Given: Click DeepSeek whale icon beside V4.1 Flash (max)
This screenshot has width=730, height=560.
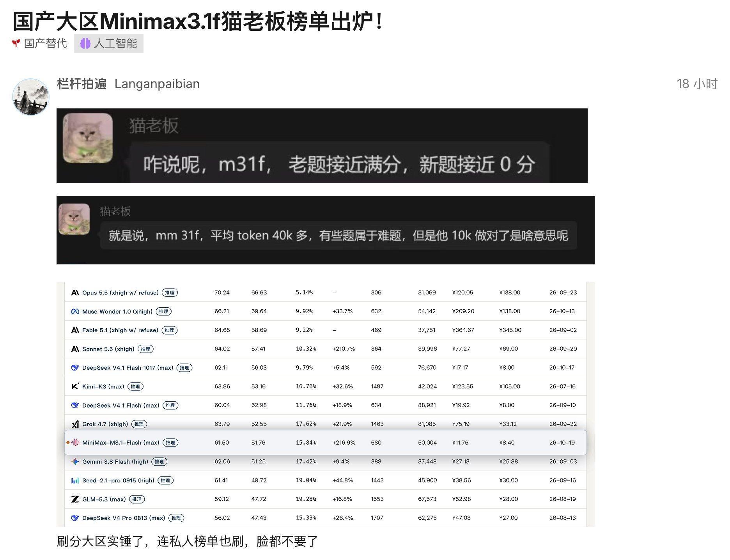Looking at the screenshot, I should [75, 405].
